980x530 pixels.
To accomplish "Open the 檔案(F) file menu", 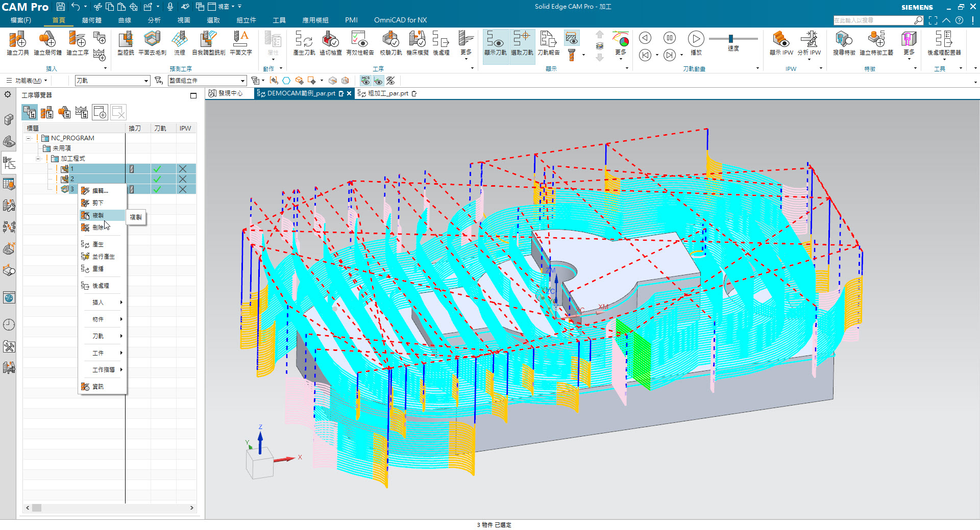I will pos(21,20).
